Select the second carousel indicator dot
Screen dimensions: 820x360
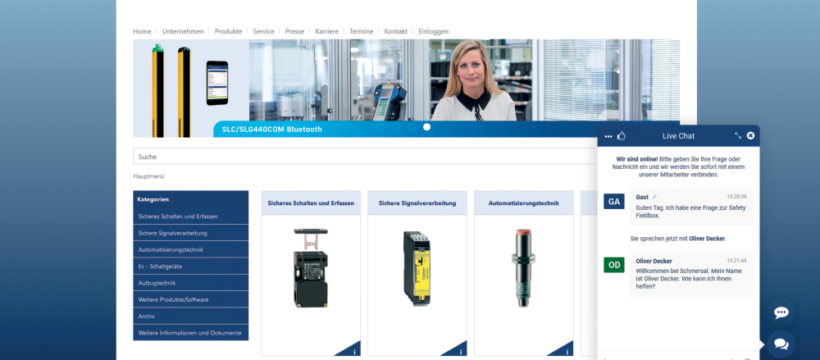(x=396, y=127)
